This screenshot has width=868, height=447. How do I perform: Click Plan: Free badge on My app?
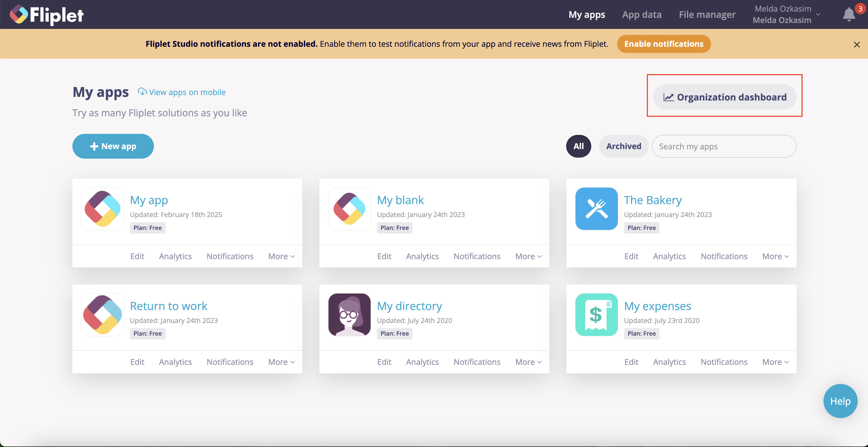pos(148,228)
